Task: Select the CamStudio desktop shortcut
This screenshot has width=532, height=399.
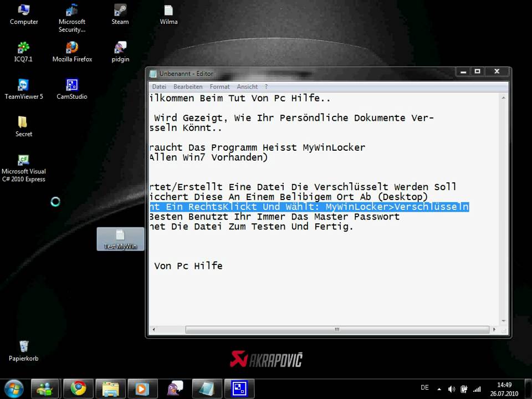Action: point(72,89)
